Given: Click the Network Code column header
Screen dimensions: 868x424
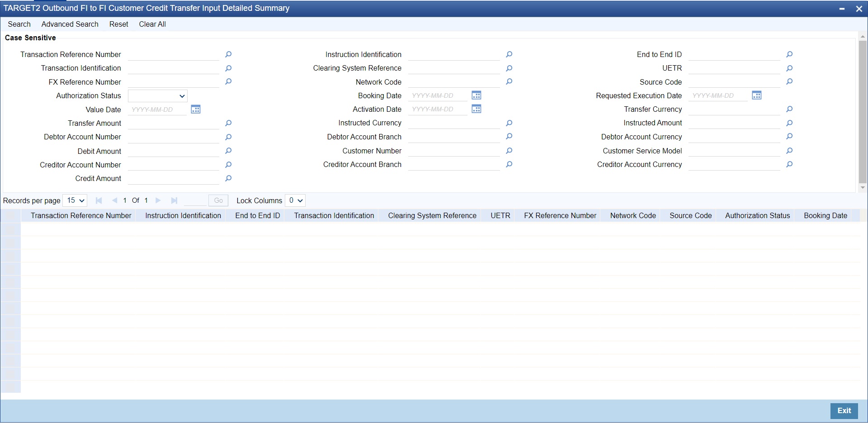Looking at the screenshot, I should (633, 216).
